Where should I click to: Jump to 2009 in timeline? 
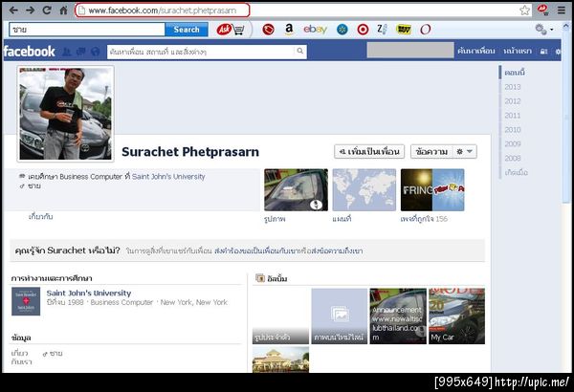513,143
